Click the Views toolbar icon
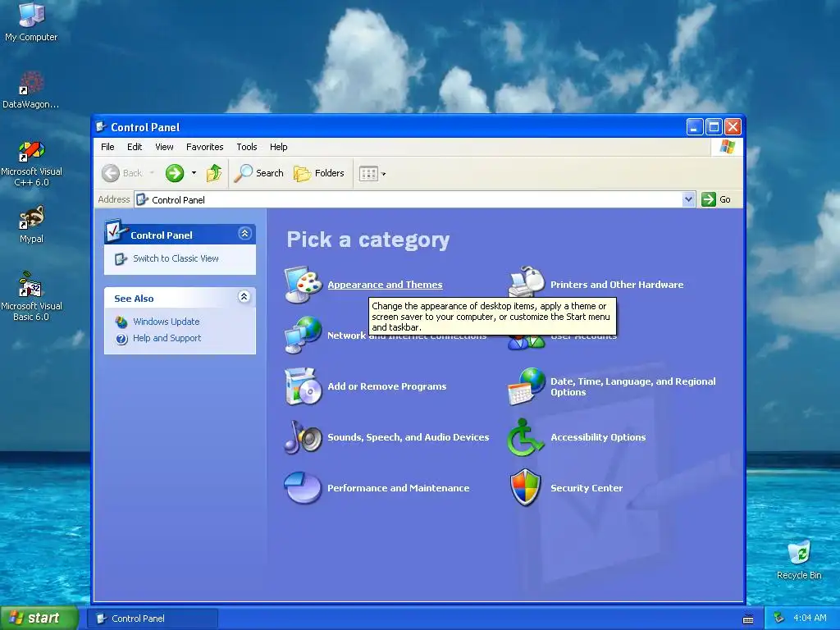The width and height of the screenshot is (840, 630). point(368,174)
